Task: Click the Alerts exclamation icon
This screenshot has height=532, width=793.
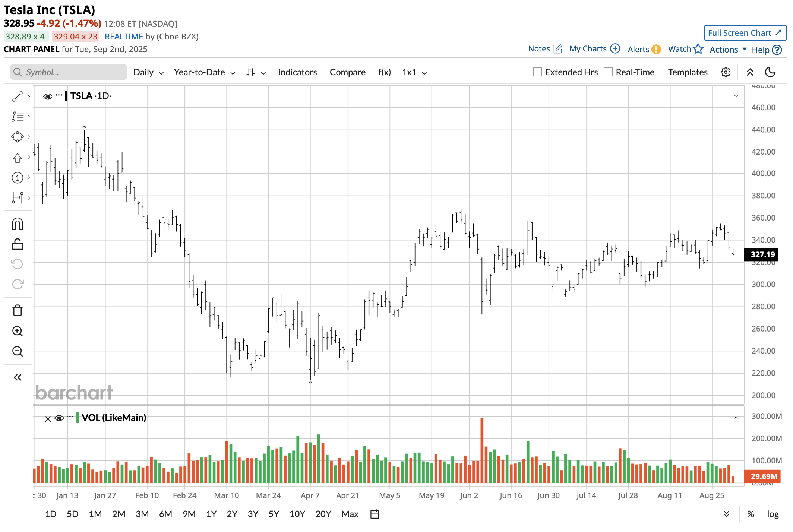Action: click(x=656, y=49)
